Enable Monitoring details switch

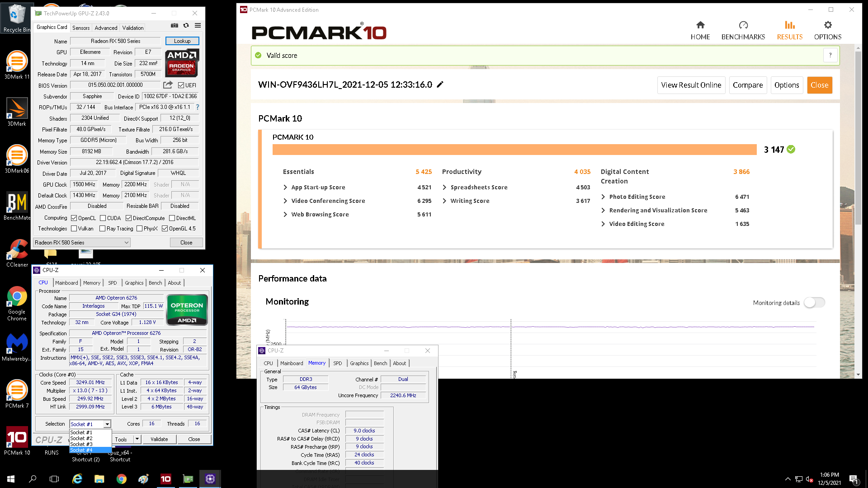tap(814, 302)
